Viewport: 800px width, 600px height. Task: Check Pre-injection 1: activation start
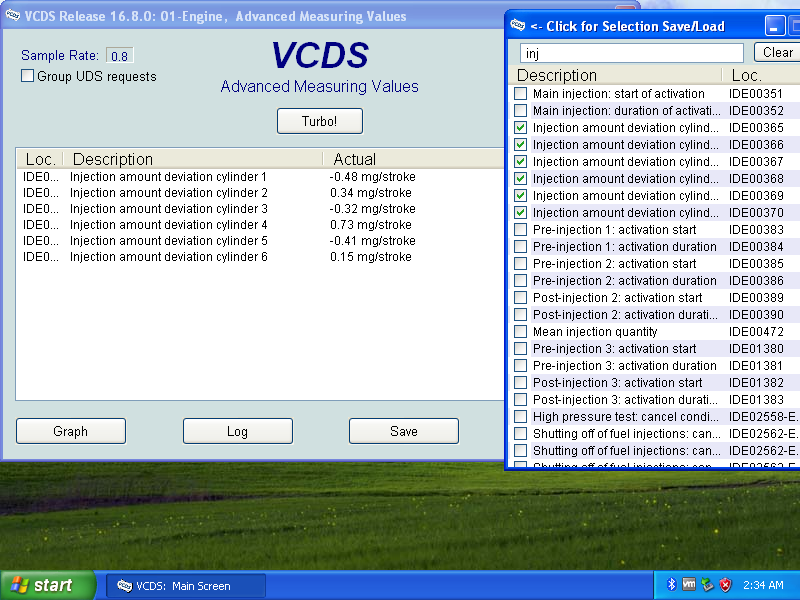pos(520,230)
